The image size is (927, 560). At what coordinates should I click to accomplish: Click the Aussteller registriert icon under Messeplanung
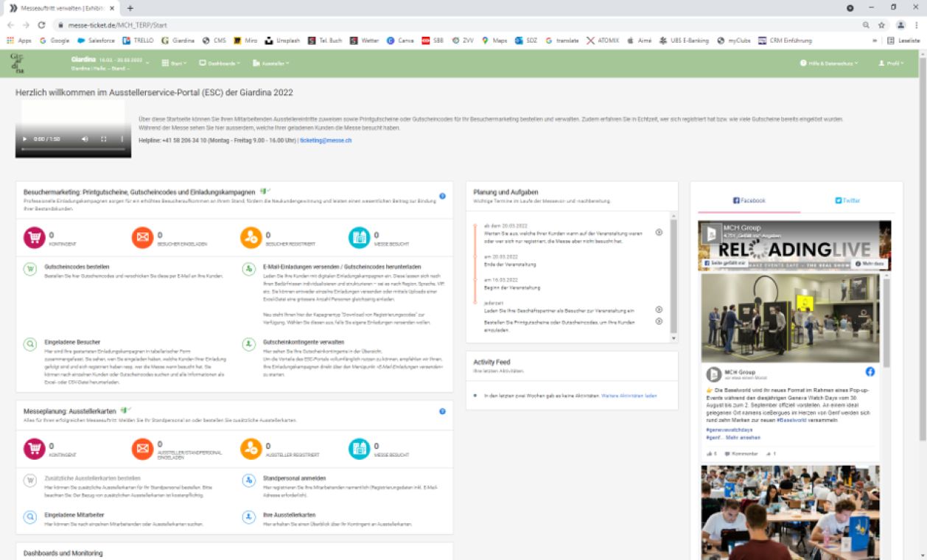[x=251, y=448]
